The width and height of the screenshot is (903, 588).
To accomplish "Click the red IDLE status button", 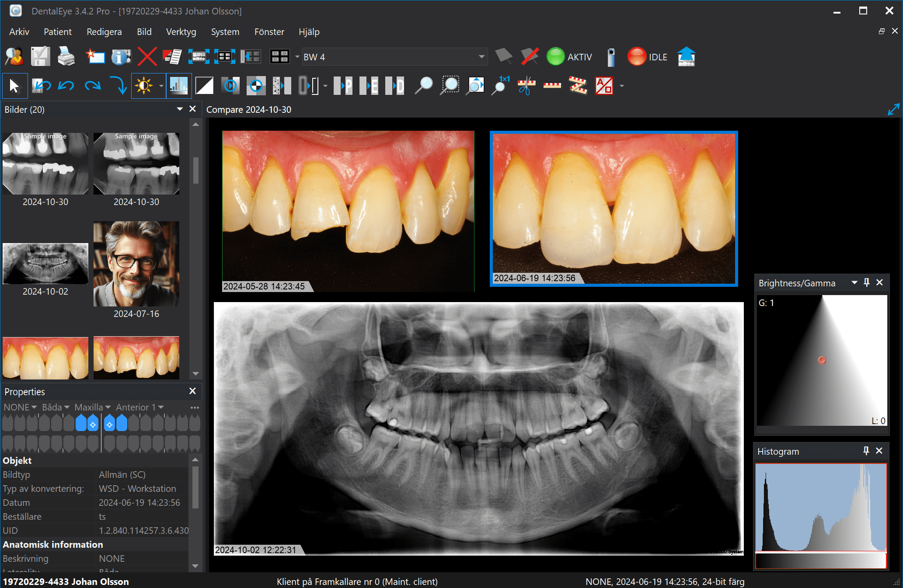I will click(x=637, y=57).
